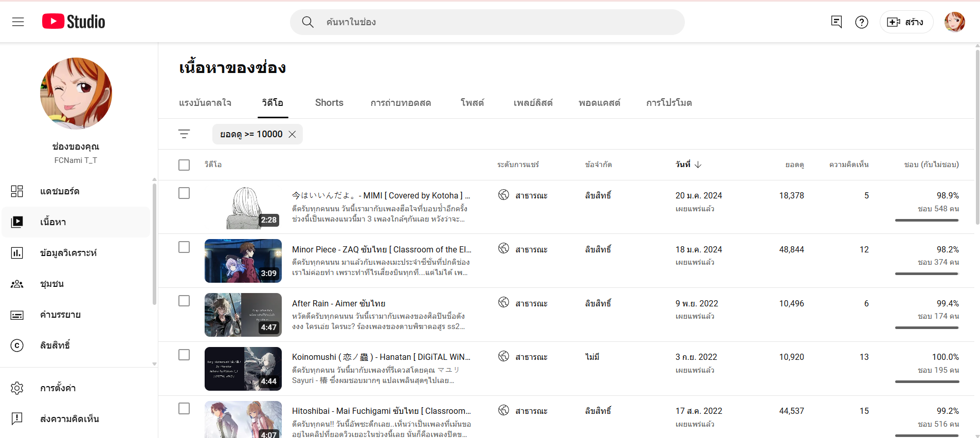View ลิขสิทธิ์ restriction for Minor Piece video

598,249
